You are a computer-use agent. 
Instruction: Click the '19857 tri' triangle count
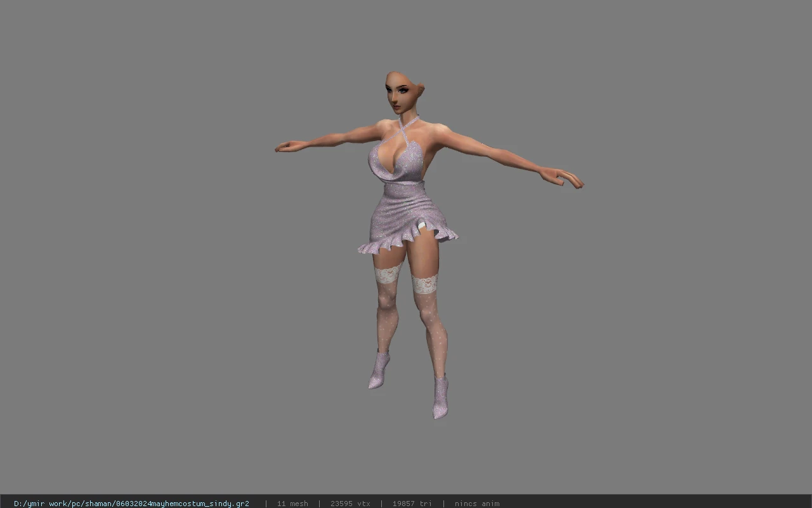[x=412, y=504]
